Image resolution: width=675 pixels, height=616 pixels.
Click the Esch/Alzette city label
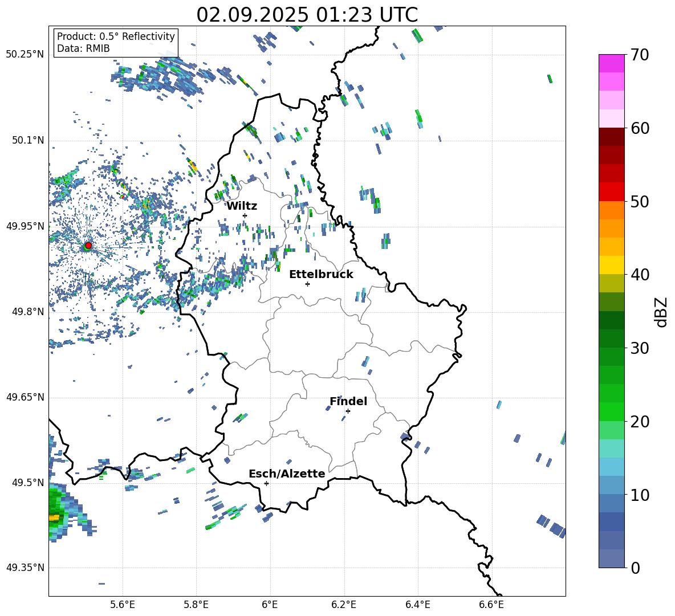pos(287,474)
